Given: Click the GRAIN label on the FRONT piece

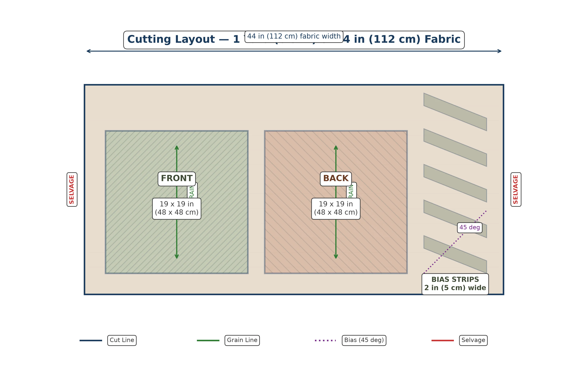Looking at the screenshot, I should [x=192, y=192].
